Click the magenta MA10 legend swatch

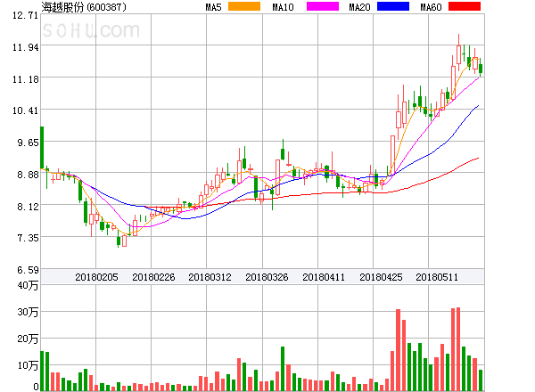pos(323,6)
